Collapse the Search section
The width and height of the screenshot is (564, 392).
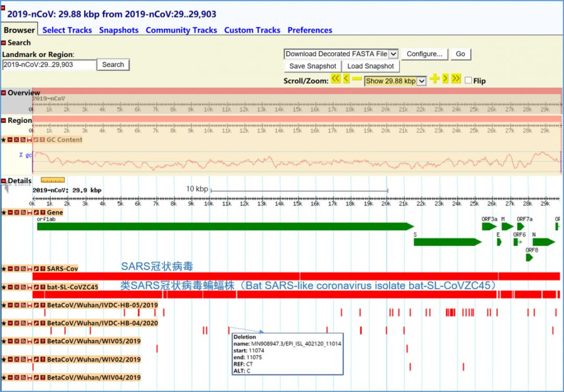click(x=4, y=43)
